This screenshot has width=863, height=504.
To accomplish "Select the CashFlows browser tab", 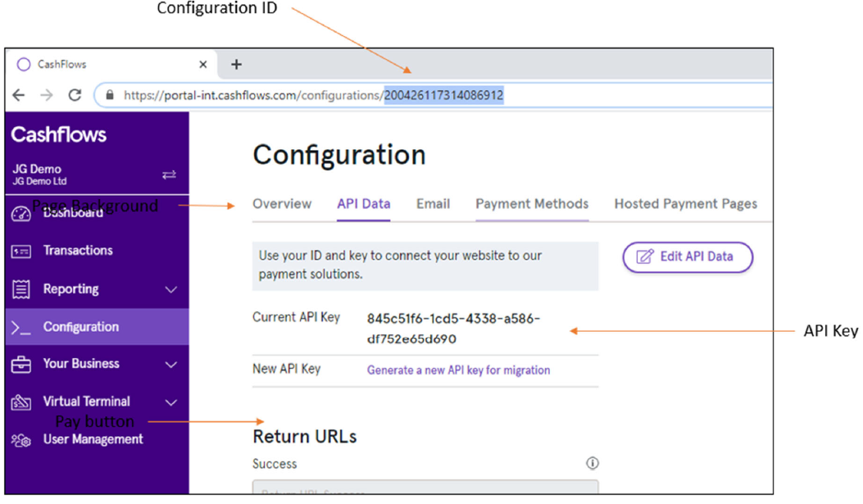I will pyautogui.click(x=111, y=65).
